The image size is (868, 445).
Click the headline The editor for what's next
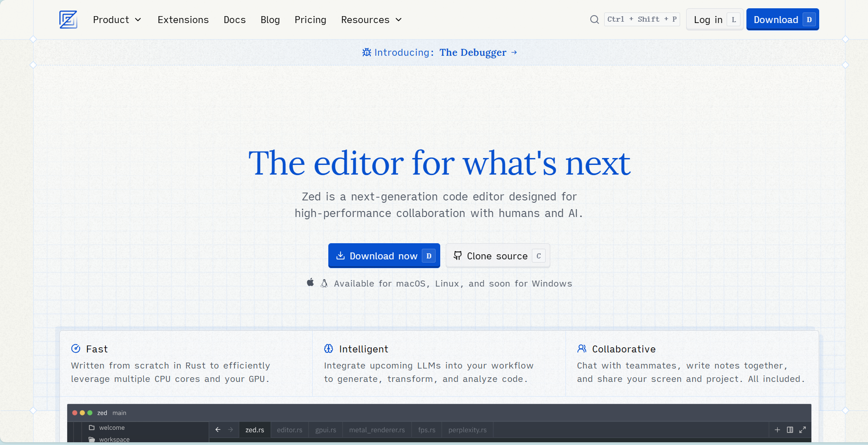pyautogui.click(x=439, y=163)
